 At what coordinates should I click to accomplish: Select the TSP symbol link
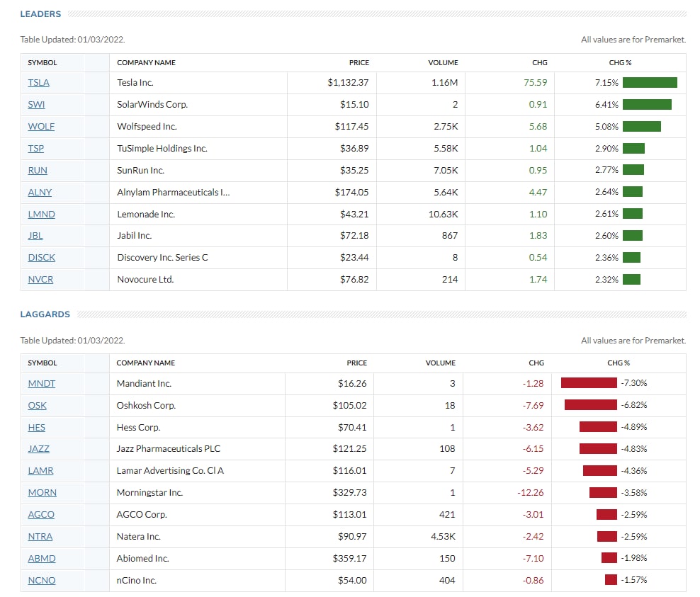[x=36, y=149]
